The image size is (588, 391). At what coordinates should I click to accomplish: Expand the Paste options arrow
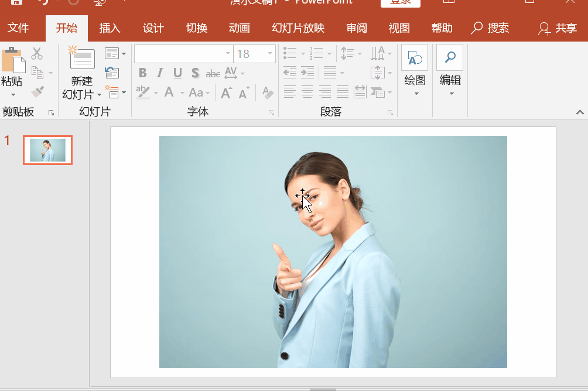[x=13, y=94]
